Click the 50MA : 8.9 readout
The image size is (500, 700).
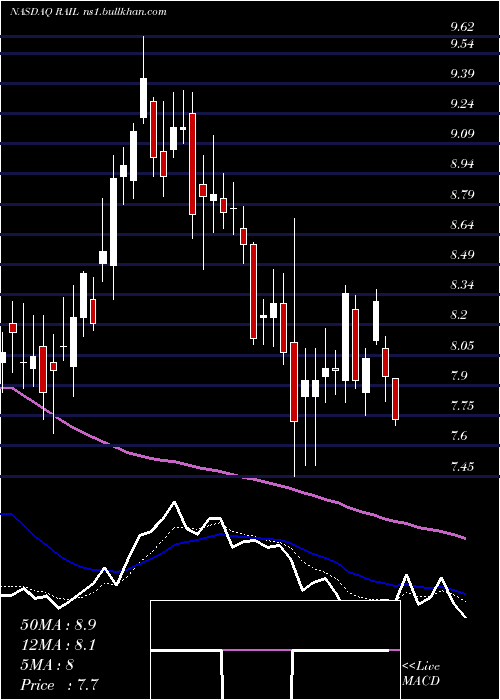[58, 625]
